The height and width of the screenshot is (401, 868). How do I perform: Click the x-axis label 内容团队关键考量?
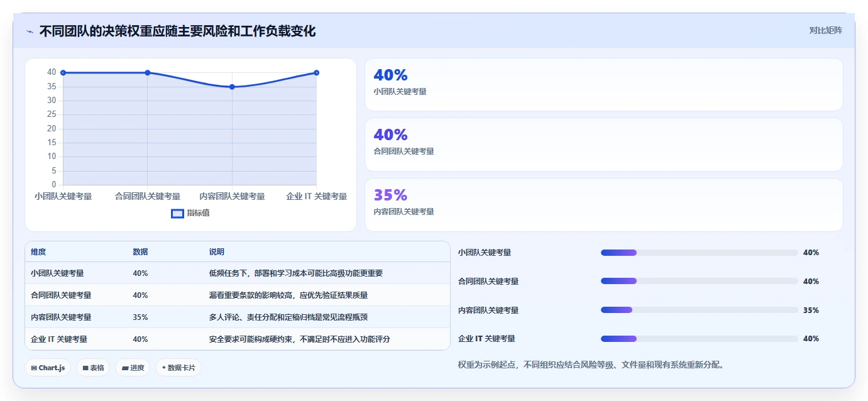click(232, 197)
